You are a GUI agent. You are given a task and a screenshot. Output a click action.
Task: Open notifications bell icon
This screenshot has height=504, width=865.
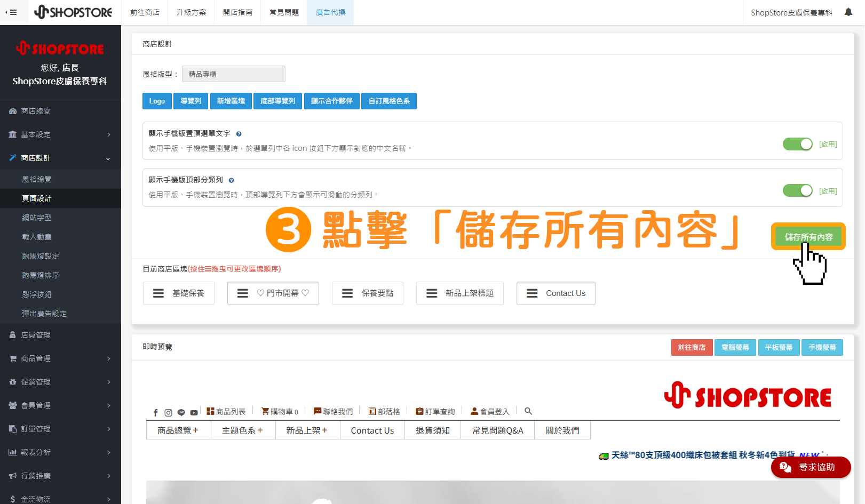848,12
